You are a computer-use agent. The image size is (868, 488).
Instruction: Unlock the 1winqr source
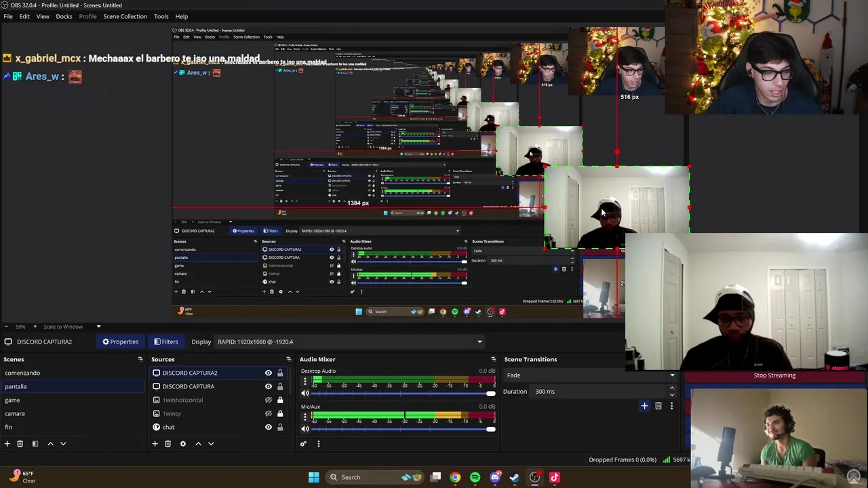tap(279, 413)
